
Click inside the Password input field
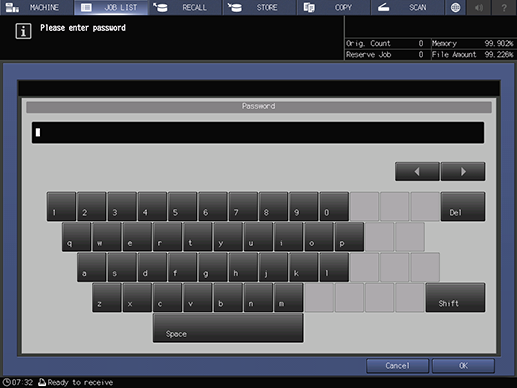click(258, 132)
